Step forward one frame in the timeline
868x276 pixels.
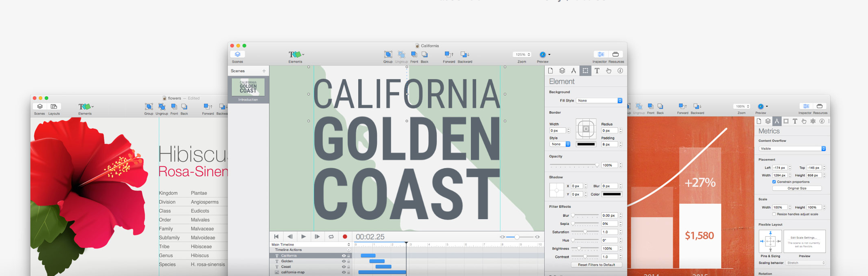317,237
